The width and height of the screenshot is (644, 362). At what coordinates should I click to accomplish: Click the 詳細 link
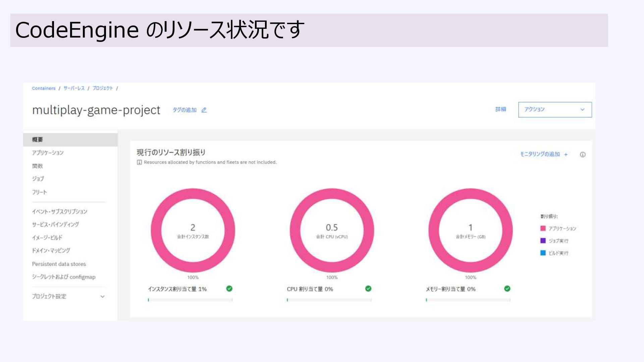click(501, 109)
